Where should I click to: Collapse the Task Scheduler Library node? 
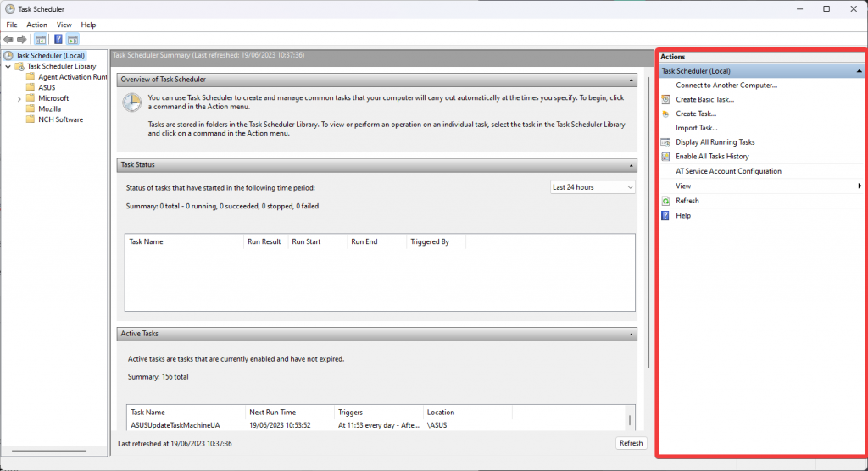click(8, 66)
